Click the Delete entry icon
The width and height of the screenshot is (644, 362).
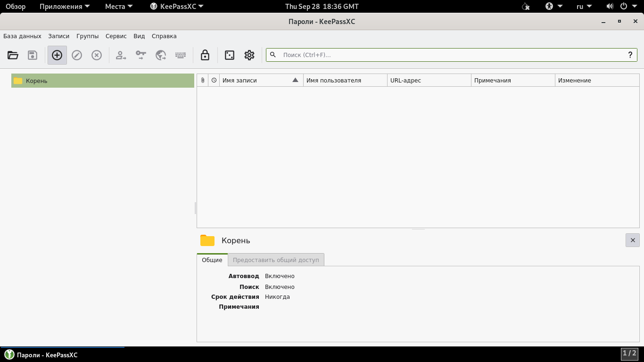pos(97,55)
